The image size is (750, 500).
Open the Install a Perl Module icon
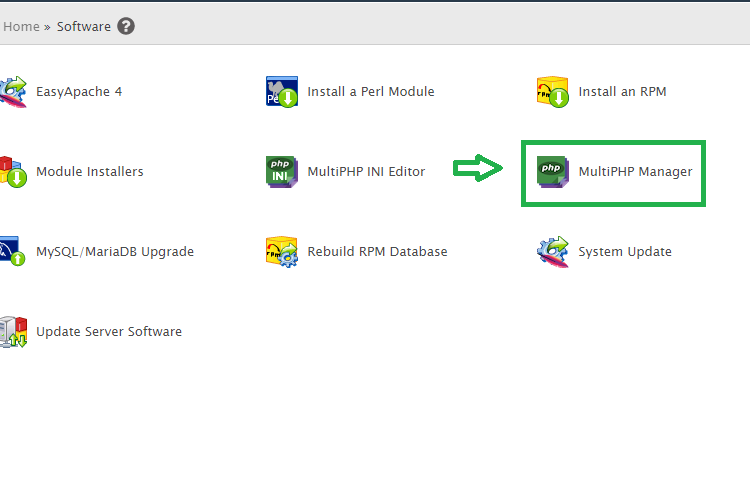[282, 91]
